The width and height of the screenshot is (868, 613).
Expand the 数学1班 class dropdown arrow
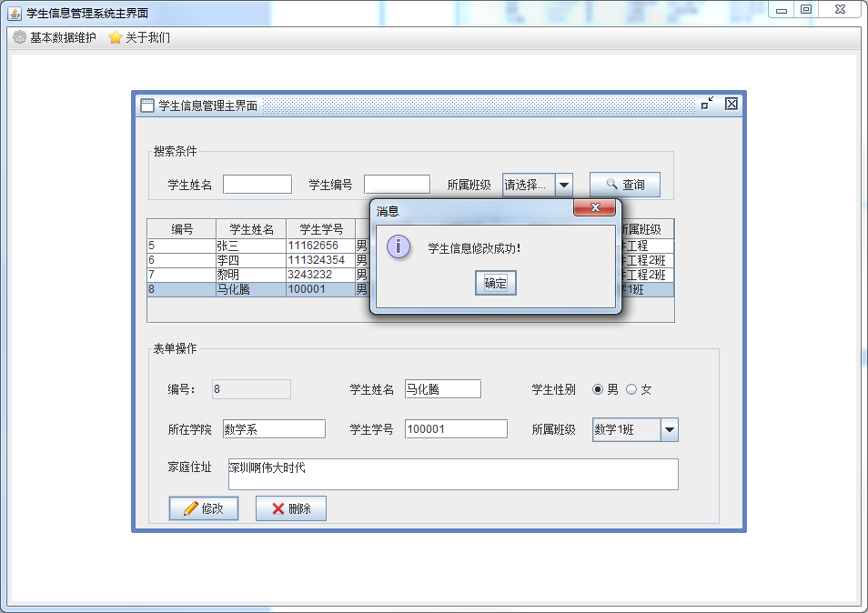[x=670, y=429]
